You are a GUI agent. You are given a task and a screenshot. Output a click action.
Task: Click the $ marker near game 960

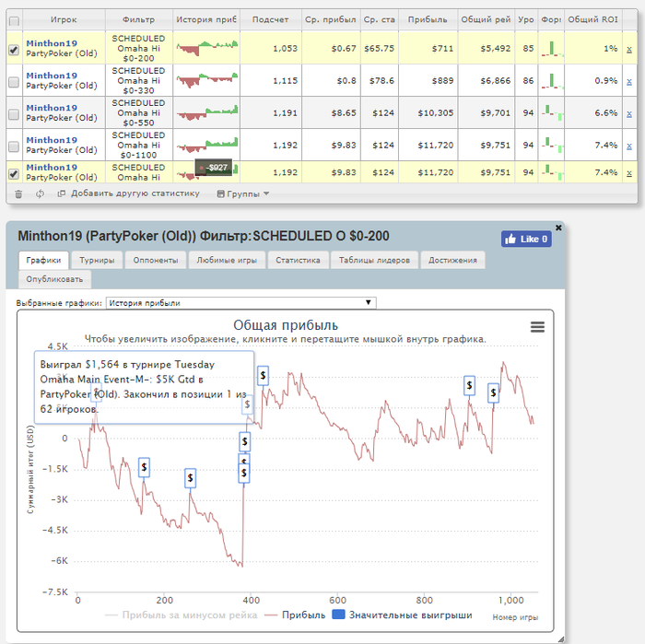[493, 393]
